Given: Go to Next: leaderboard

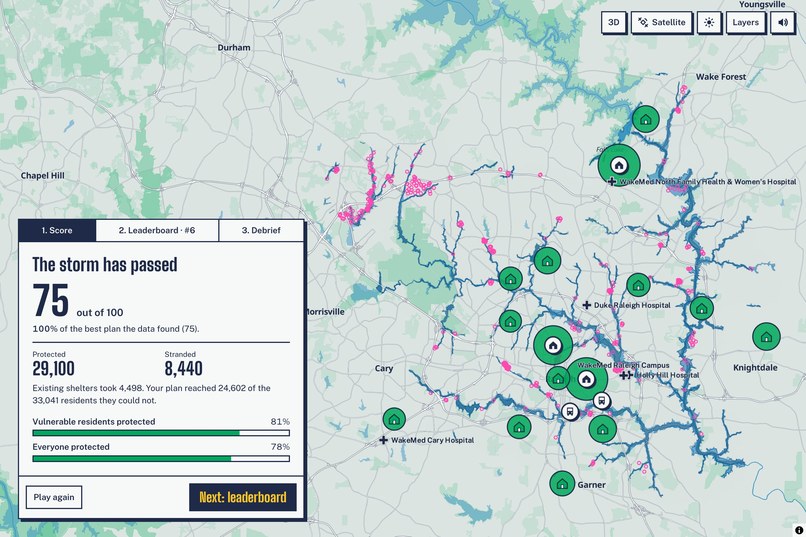Looking at the screenshot, I should 243,497.
